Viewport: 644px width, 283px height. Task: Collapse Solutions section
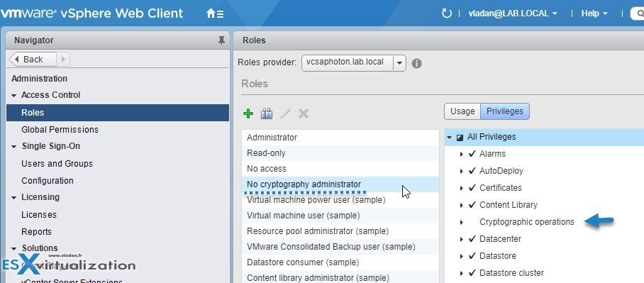click(14, 248)
